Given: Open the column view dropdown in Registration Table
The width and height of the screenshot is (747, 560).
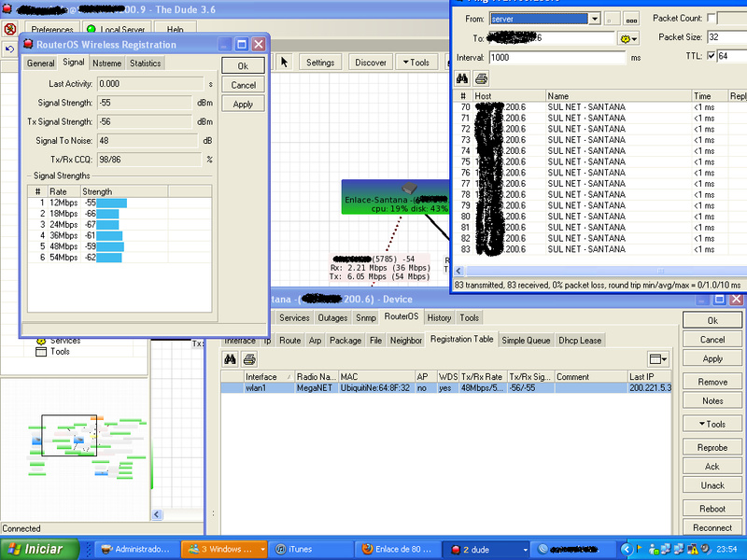Looking at the screenshot, I should point(658,358).
